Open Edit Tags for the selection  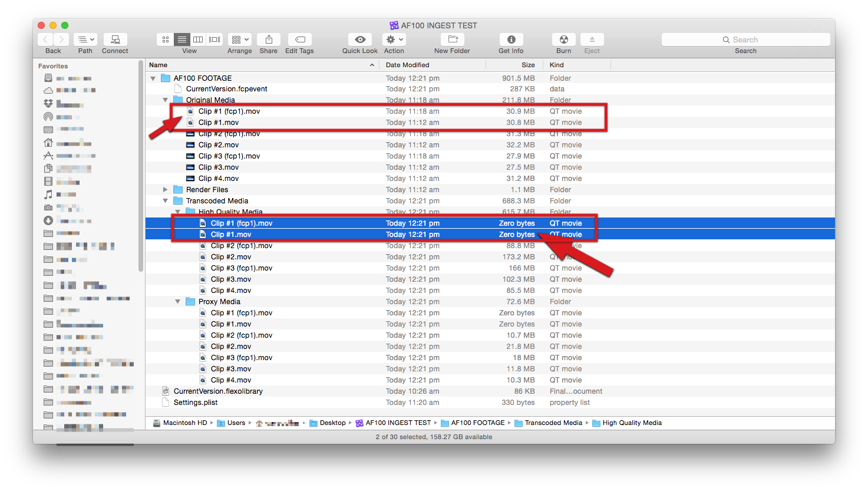[x=299, y=39]
